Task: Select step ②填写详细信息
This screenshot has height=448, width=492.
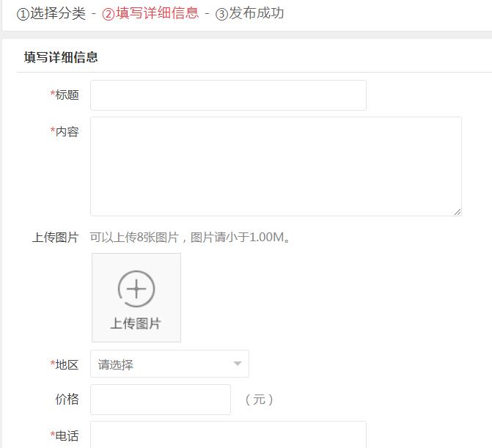Action: (x=150, y=13)
